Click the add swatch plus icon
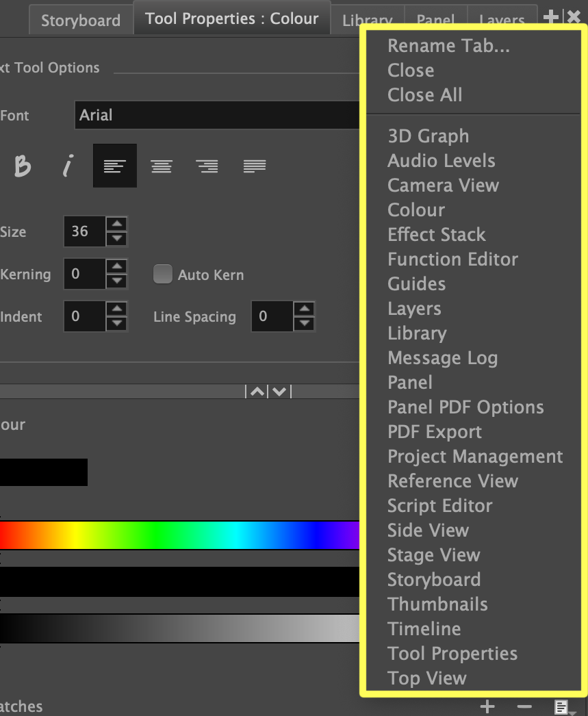 tap(487, 706)
